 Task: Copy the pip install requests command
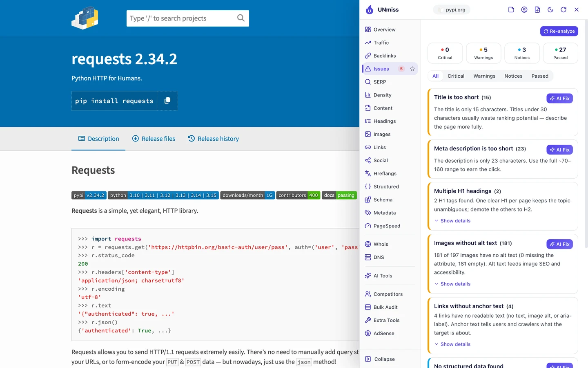(x=167, y=101)
